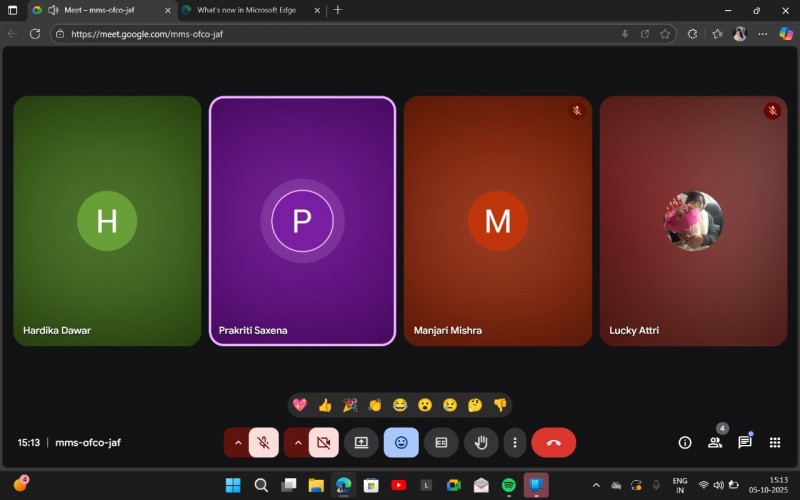800x500 pixels.
Task: Click the present screen icon
Action: click(x=361, y=442)
